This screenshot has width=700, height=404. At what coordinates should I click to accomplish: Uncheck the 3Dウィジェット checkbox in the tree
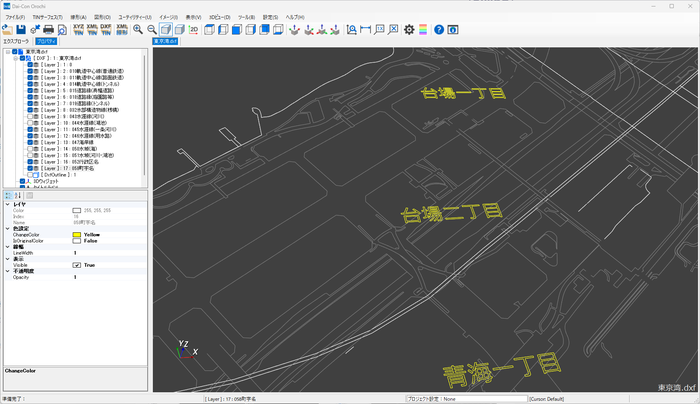[22, 181]
